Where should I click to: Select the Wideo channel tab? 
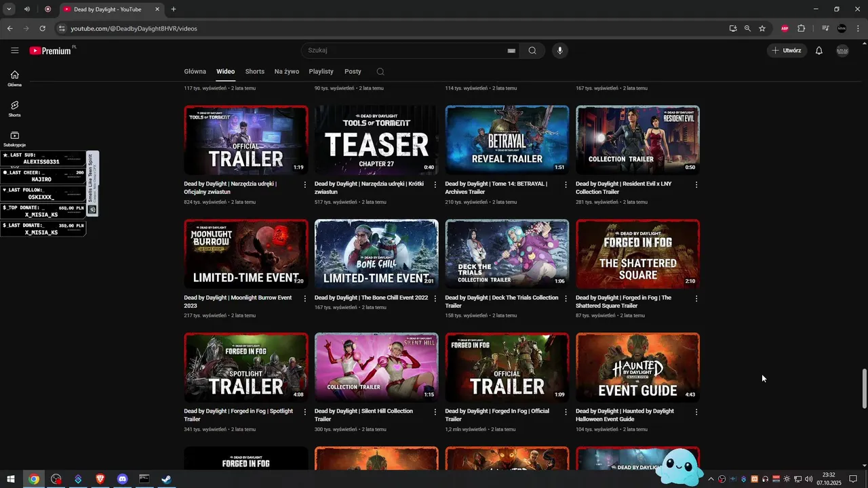point(225,71)
